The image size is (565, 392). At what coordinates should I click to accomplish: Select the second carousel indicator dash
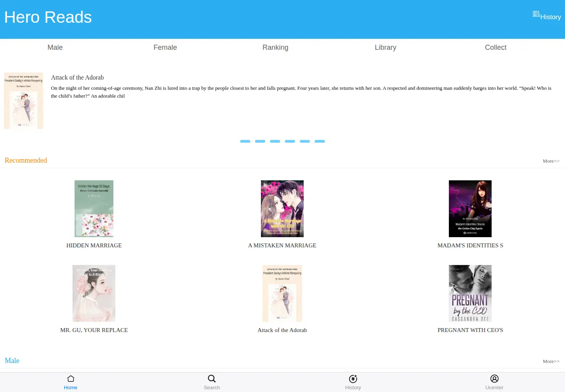260,141
